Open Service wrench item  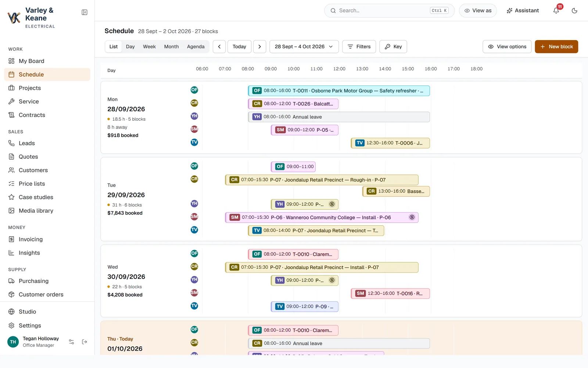(x=47, y=102)
